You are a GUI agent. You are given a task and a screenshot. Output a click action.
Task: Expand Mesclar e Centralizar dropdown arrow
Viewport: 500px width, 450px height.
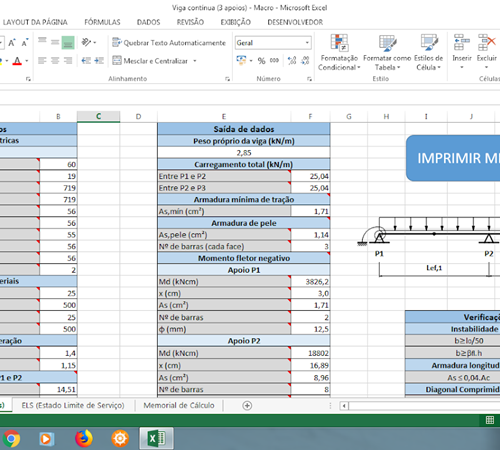(195, 61)
